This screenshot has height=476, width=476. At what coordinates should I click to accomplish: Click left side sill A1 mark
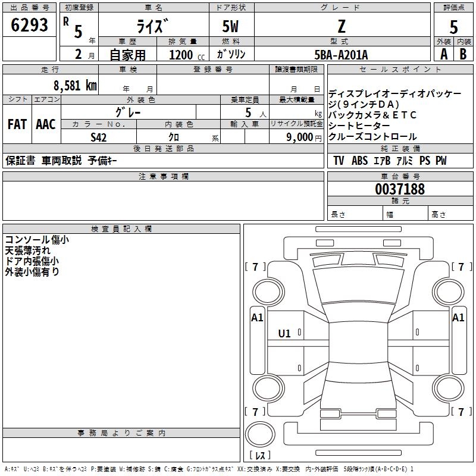click(x=257, y=318)
